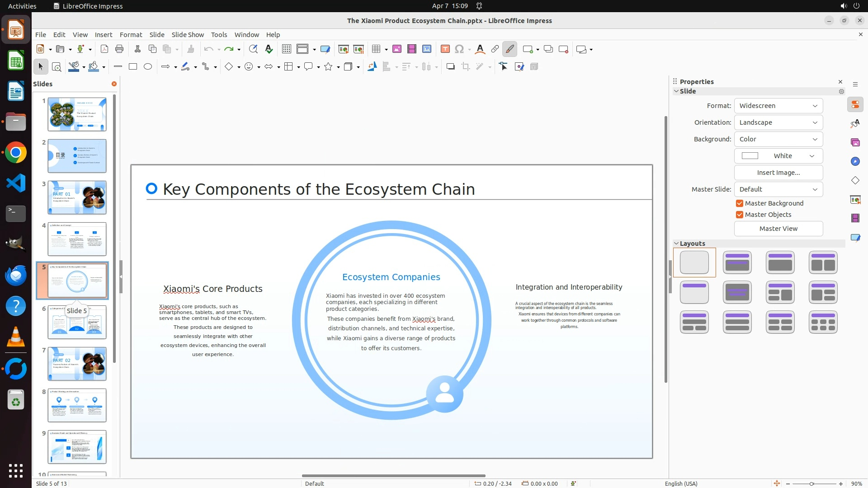This screenshot has height=488, width=868.
Task: Uncheck the Master Objects checkbox
Action: (740, 215)
